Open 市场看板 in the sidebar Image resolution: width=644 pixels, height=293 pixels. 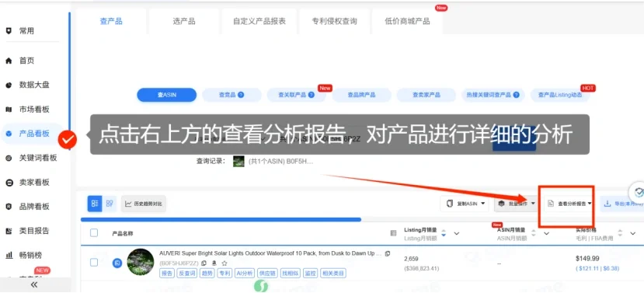(34, 110)
